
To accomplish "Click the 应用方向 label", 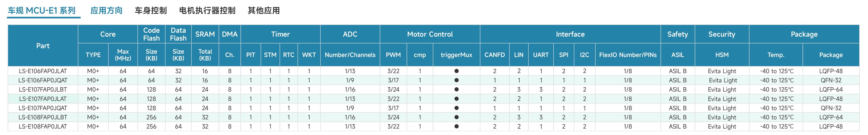I will click(x=106, y=10).
